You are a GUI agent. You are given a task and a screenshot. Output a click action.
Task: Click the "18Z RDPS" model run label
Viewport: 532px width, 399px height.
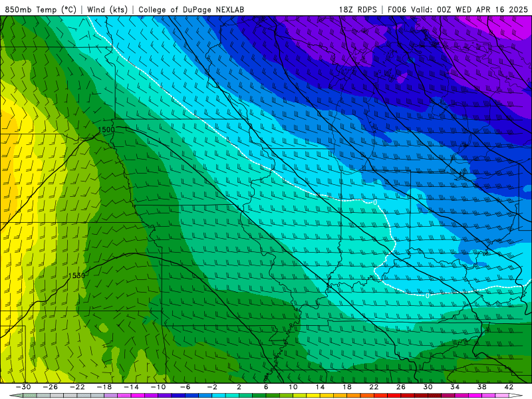(x=358, y=9)
